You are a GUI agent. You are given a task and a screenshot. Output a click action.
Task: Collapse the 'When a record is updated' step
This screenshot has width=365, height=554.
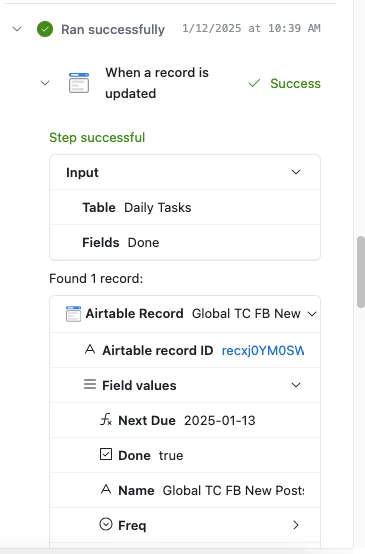click(x=45, y=83)
